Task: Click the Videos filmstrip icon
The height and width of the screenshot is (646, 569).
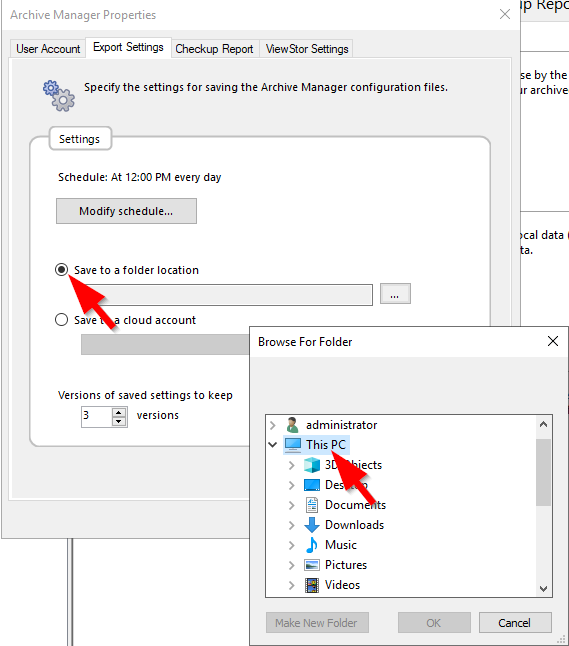Action: pos(312,585)
